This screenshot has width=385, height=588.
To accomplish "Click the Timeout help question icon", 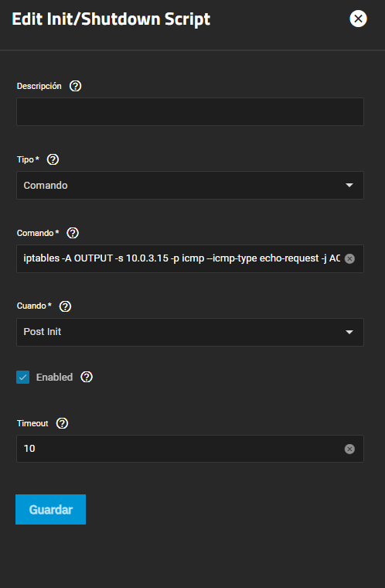I will coord(62,423).
